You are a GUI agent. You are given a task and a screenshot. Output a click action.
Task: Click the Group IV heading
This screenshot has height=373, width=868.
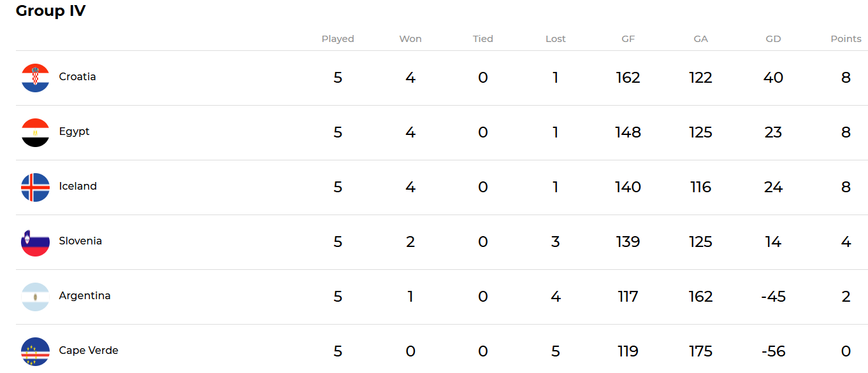tap(50, 11)
